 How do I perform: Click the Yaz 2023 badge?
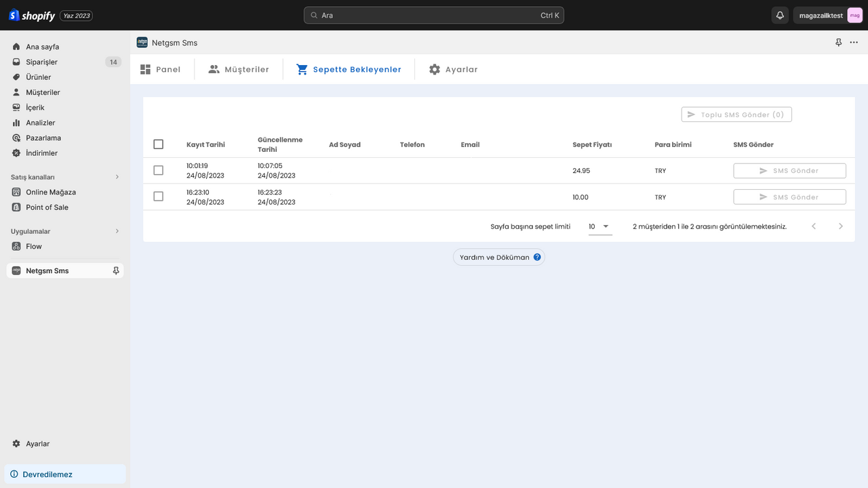77,16
